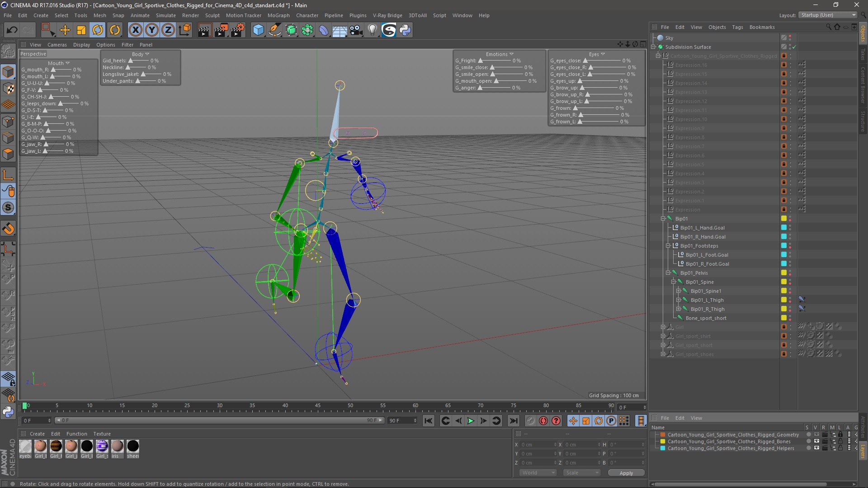This screenshot has height=488, width=868.
Task: Step to next frame
Action: (x=483, y=421)
